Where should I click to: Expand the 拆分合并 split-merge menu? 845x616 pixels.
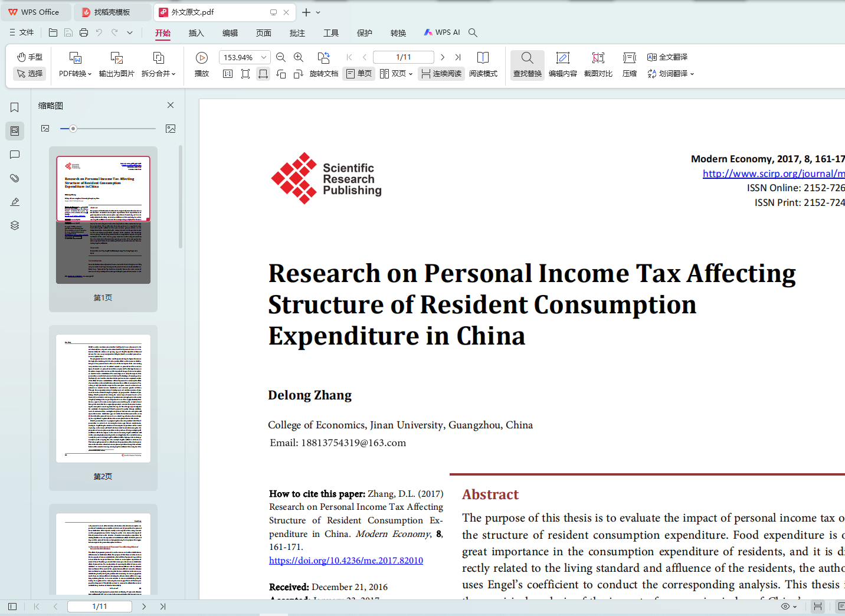point(159,74)
